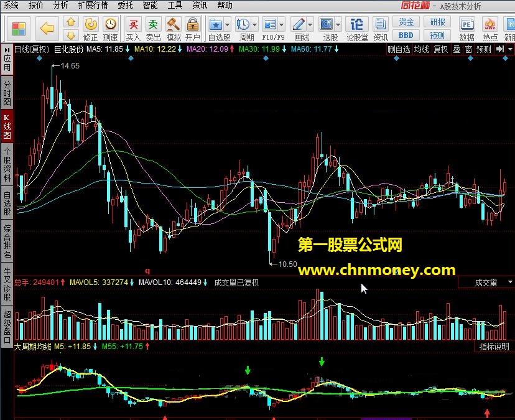Click 预测 in the chart toolbar
This screenshot has width=515, height=420.
coord(484,49)
